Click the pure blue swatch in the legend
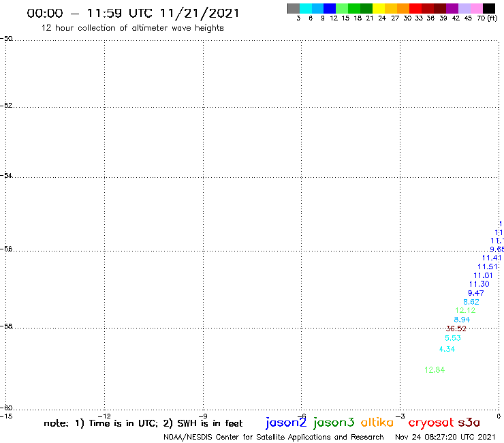The height and width of the screenshot is (443, 504). pyautogui.click(x=330, y=8)
